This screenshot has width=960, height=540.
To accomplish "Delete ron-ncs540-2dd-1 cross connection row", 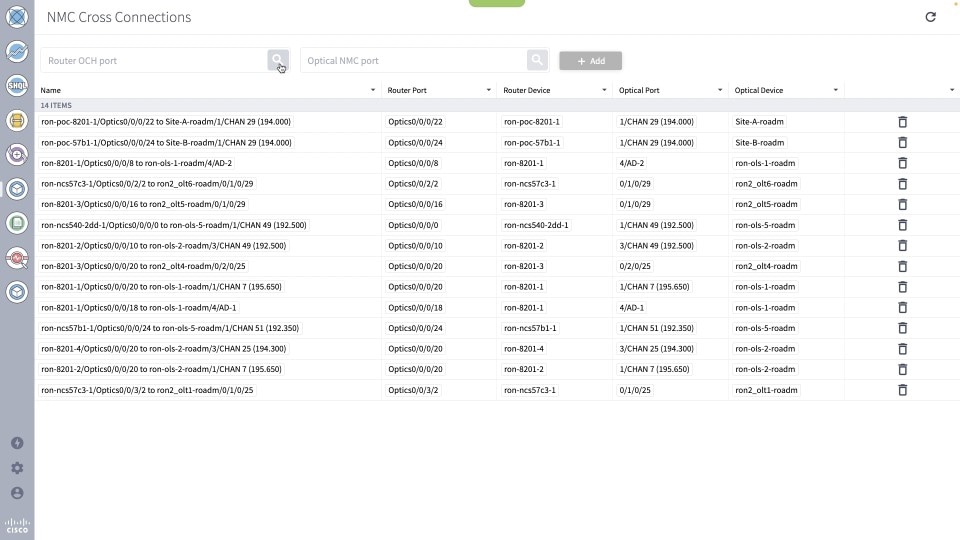I will click(x=902, y=225).
